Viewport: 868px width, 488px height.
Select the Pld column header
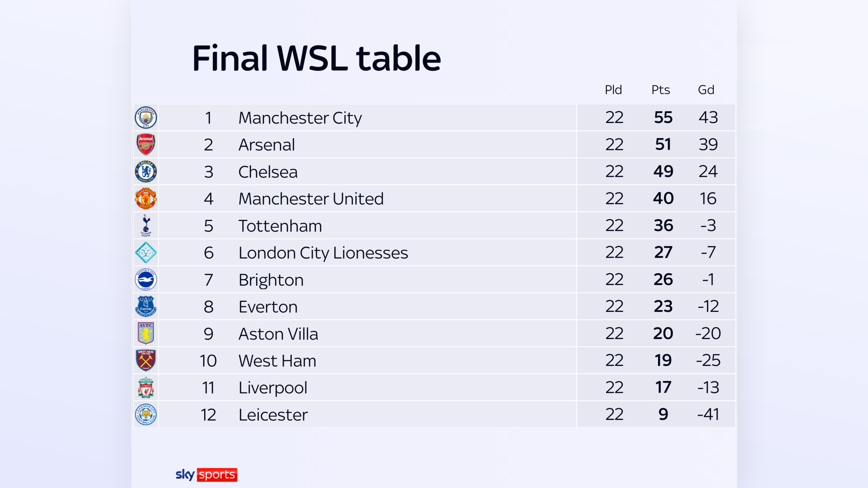(x=613, y=90)
